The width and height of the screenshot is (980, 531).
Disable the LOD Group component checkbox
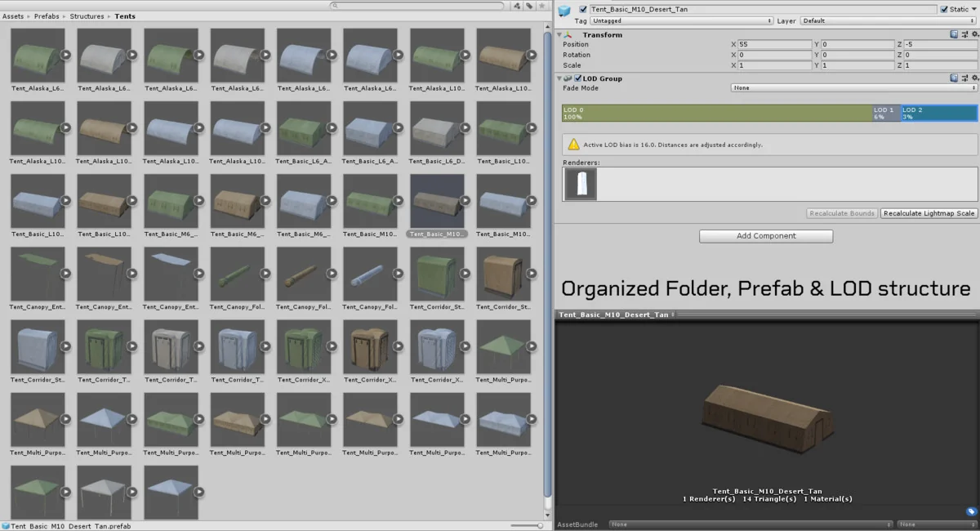click(x=578, y=78)
